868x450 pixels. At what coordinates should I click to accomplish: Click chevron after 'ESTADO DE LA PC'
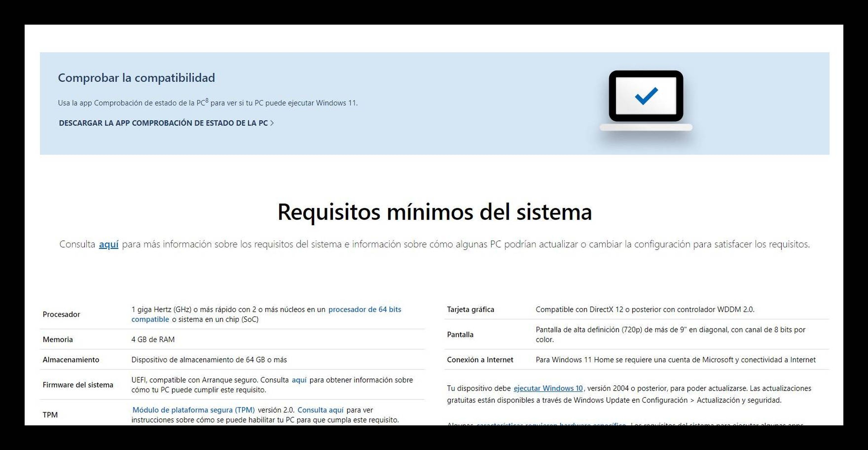pyautogui.click(x=272, y=123)
